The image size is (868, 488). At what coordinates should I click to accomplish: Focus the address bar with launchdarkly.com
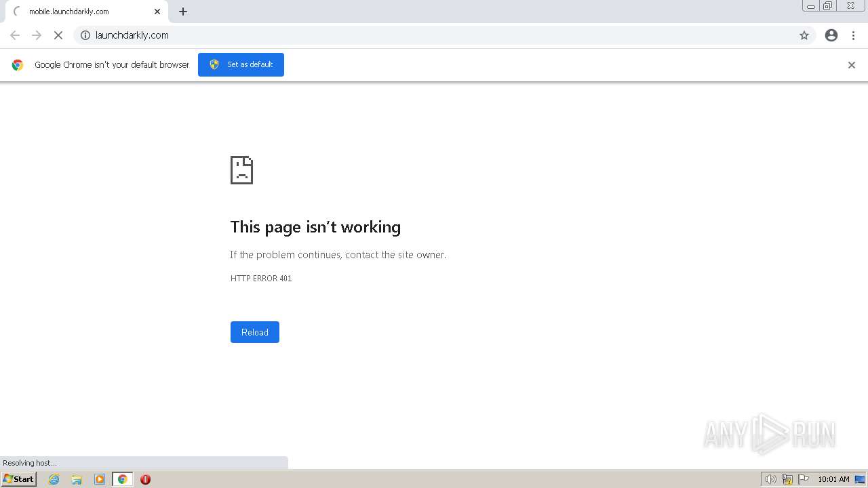(x=444, y=35)
